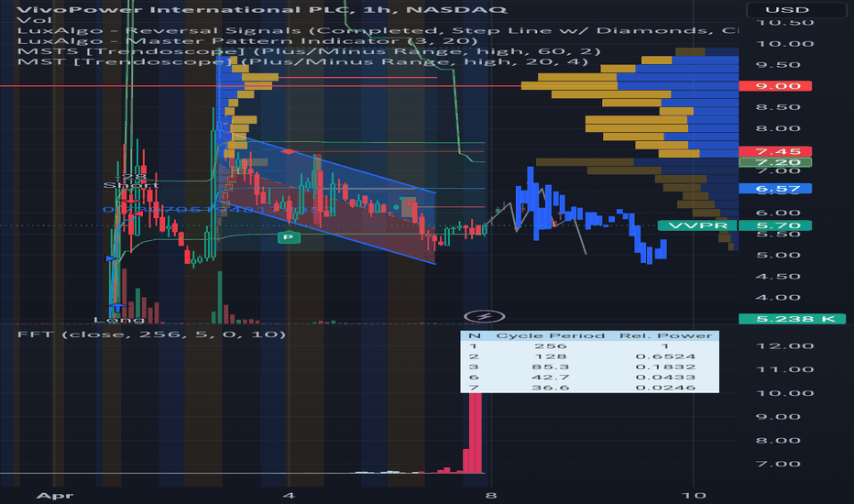The image size is (854, 504).
Task: Click the red diamond reversal marker on channel
Action: click(x=289, y=151)
